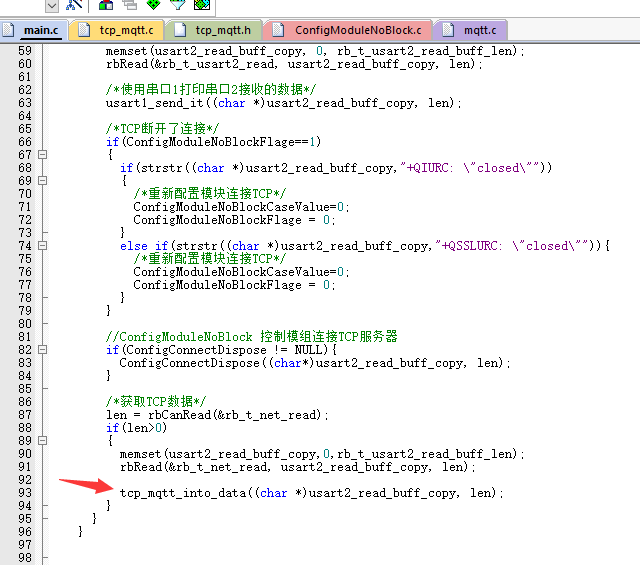Image resolution: width=640 pixels, height=565 pixels.
Task: Click the Manage Multi-Project Workspace icon
Action: pos(129,4)
